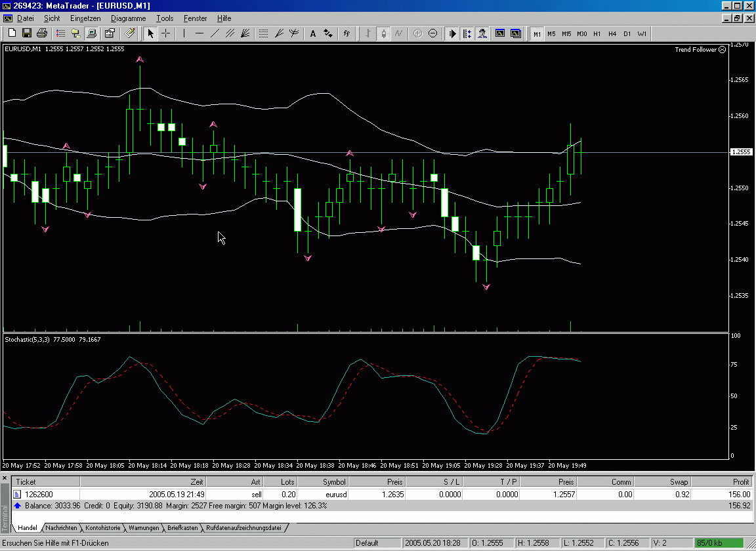Select the horizontal line drawing tool
756x551 pixels.
(x=199, y=33)
